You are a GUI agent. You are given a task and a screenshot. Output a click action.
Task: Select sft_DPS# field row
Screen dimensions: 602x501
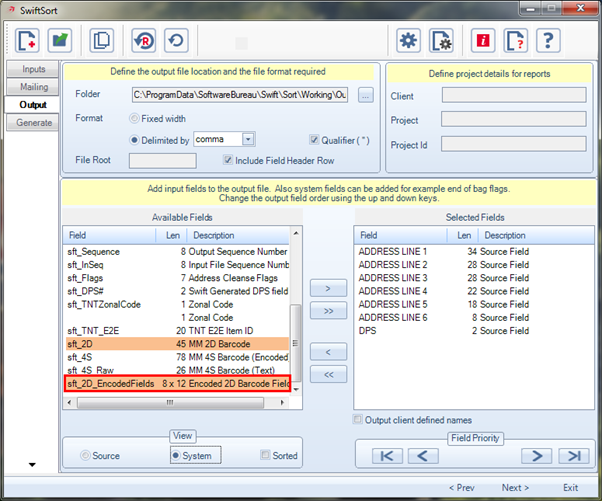tap(177, 291)
